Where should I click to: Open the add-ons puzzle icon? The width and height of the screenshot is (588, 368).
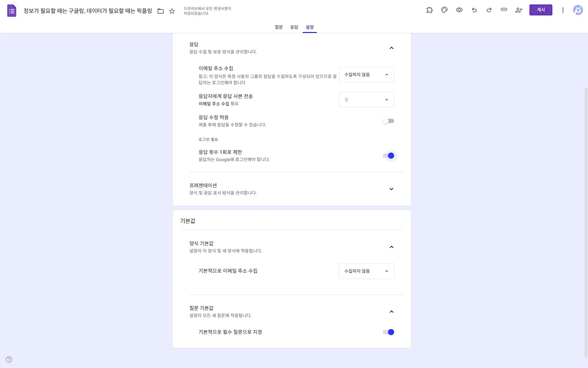pos(429,10)
